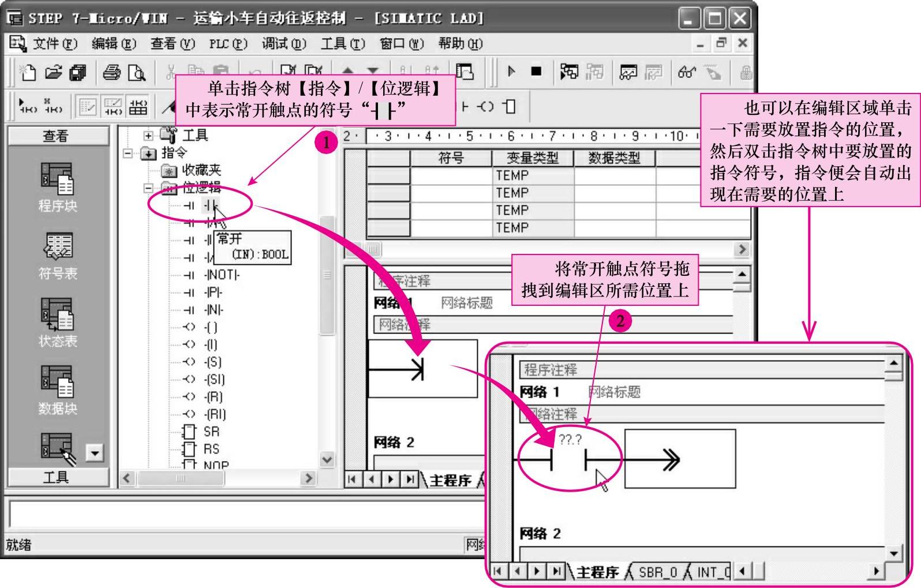The height and width of the screenshot is (588, 921).
Task: Click the 符号 column header
Action: 451,158
